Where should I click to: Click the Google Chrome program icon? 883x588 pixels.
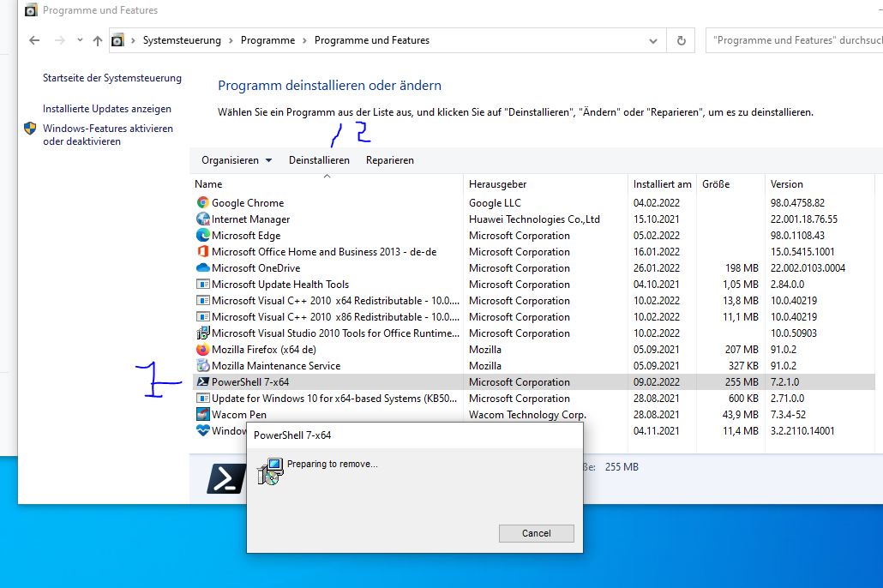click(202, 203)
